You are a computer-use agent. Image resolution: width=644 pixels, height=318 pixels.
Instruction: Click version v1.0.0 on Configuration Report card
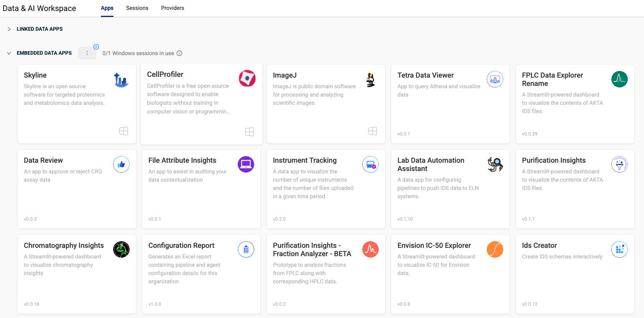tap(154, 304)
